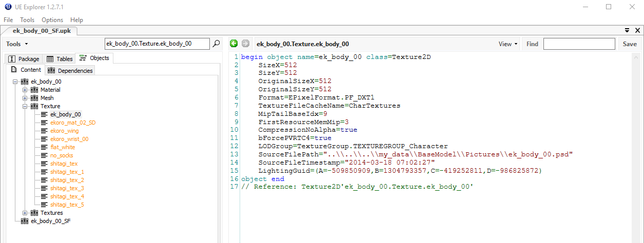Click the Mesh group icon
The height and width of the screenshot is (243, 644).
coord(34,98)
